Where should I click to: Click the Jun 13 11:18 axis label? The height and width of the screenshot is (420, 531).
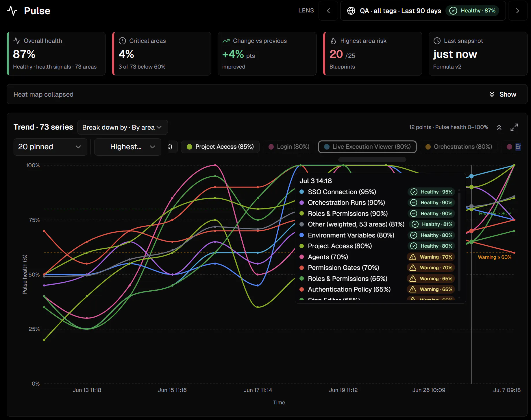pos(87,390)
